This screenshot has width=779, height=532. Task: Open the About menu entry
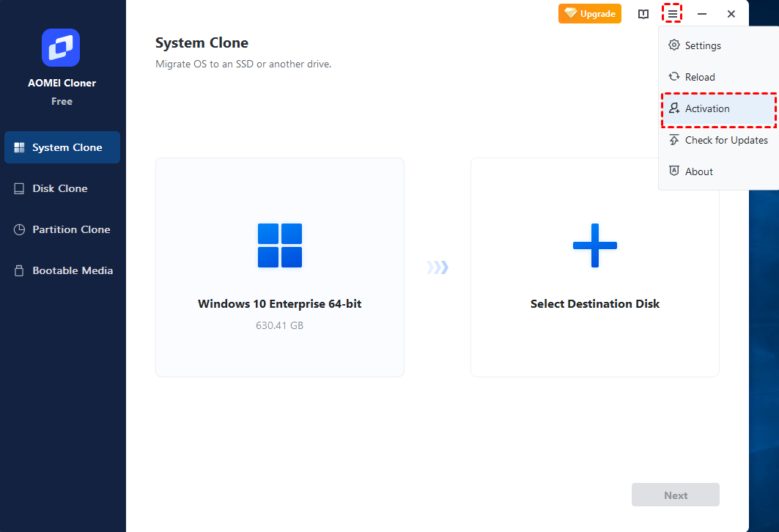point(718,171)
